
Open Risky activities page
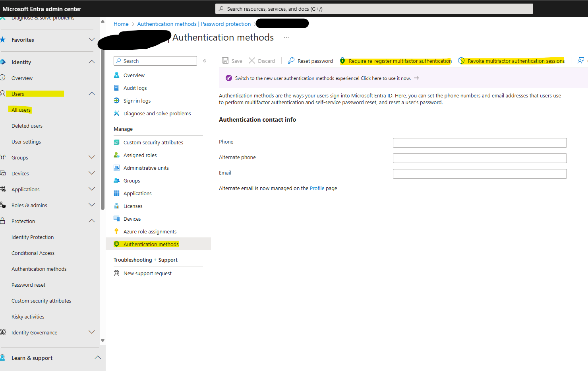tap(28, 317)
